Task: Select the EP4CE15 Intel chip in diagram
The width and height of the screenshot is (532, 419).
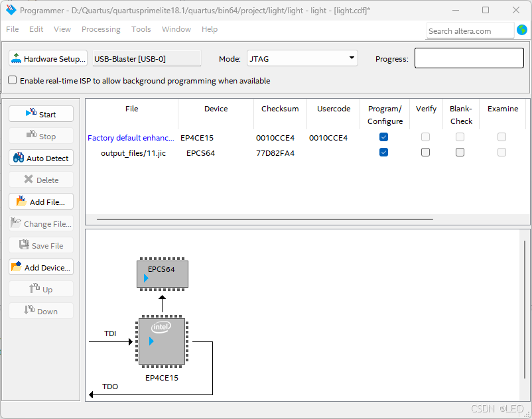Action: (x=162, y=341)
